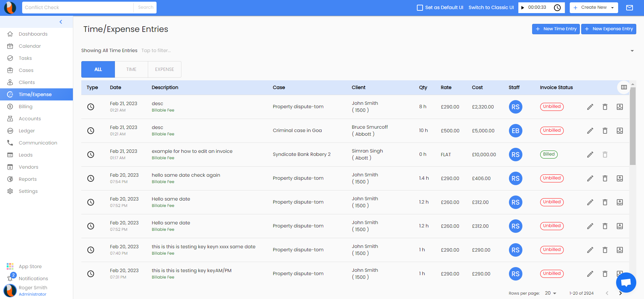Open the timer clock icon
Image resolution: width=644 pixels, height=299 pixels.
click(x=557, y=8)
